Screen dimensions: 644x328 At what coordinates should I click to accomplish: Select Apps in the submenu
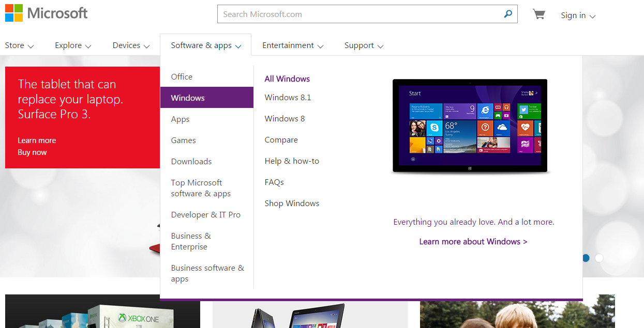tap(180, 119)
